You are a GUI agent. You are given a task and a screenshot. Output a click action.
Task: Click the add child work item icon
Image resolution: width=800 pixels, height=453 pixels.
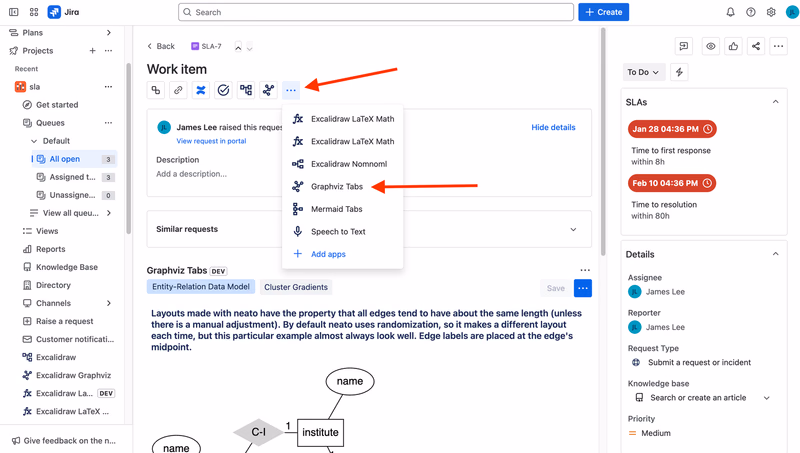(156, 90)
